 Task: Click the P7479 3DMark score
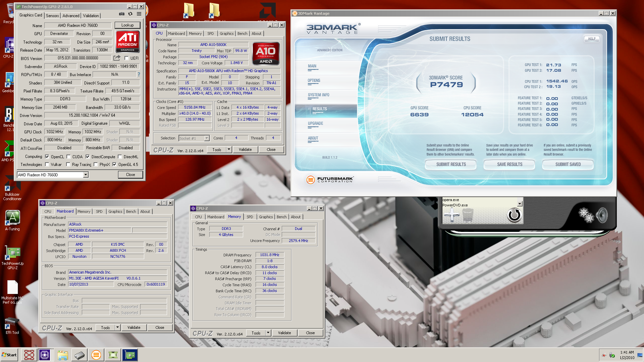point(446,84)
